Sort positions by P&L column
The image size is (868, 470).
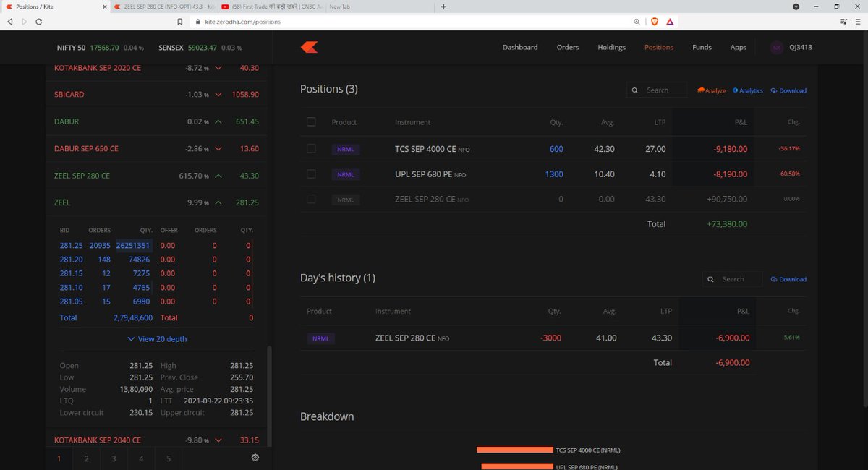click(741, 122)
